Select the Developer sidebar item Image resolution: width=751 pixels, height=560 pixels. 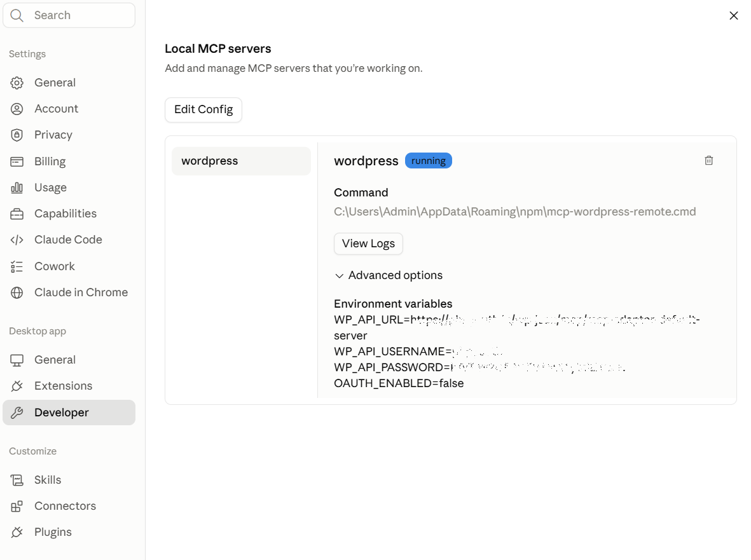(69, 413)
